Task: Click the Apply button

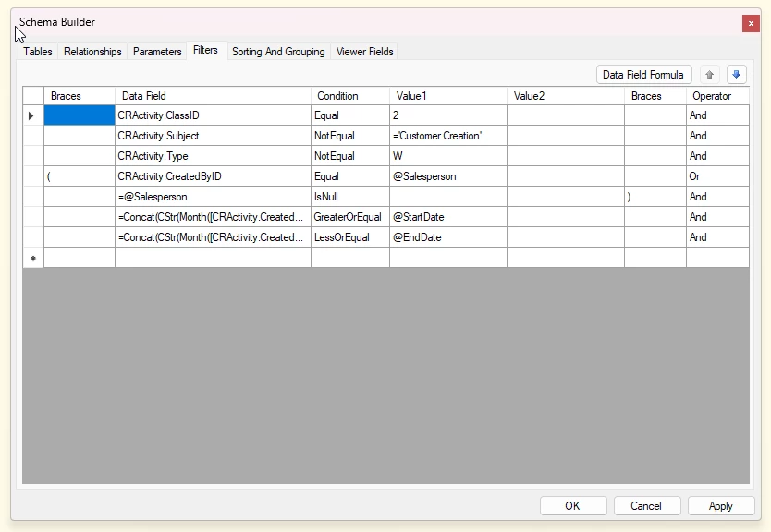Action: click(721, 506)
